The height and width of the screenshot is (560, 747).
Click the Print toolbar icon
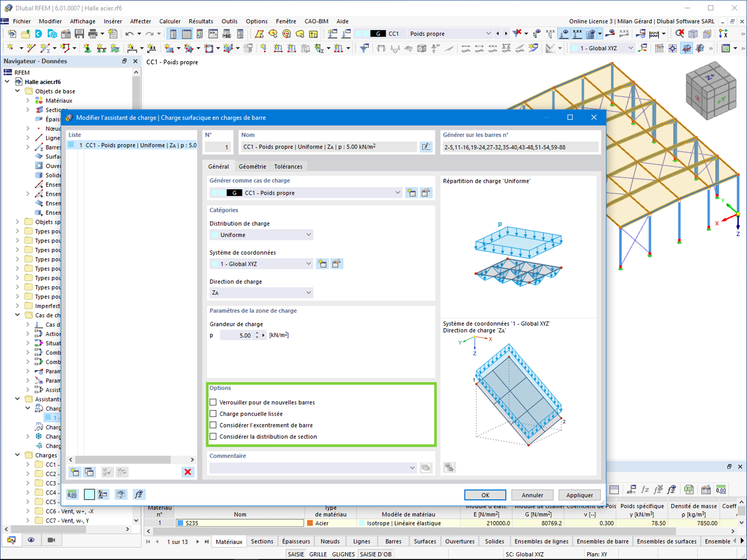[93, 34]
